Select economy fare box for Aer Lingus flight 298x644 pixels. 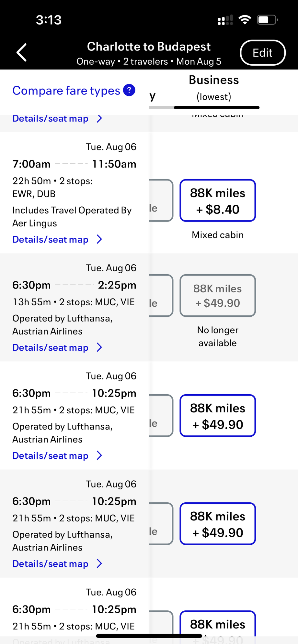[x=161, y=201]
